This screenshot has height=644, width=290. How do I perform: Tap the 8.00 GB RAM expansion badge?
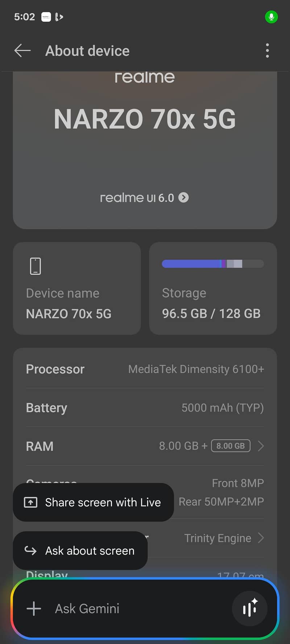pos(231,446)
